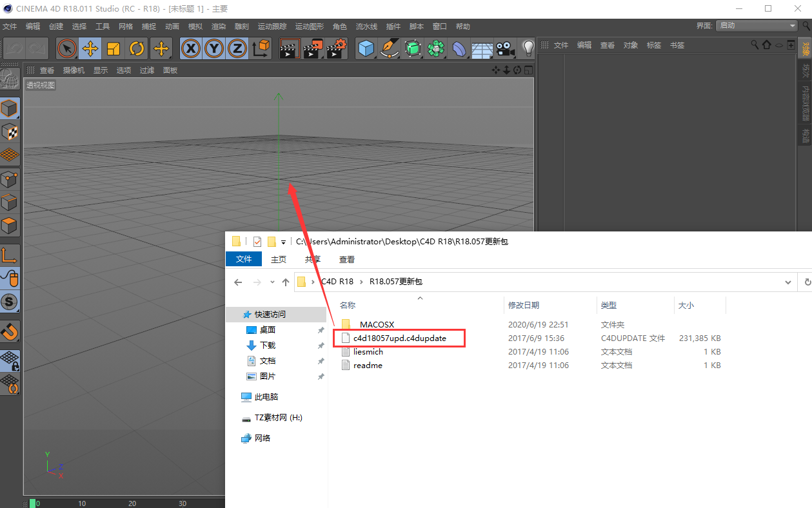Click object manager eye filter icon
The height and width of the screenshot is (508, 812).
point(779,45)
